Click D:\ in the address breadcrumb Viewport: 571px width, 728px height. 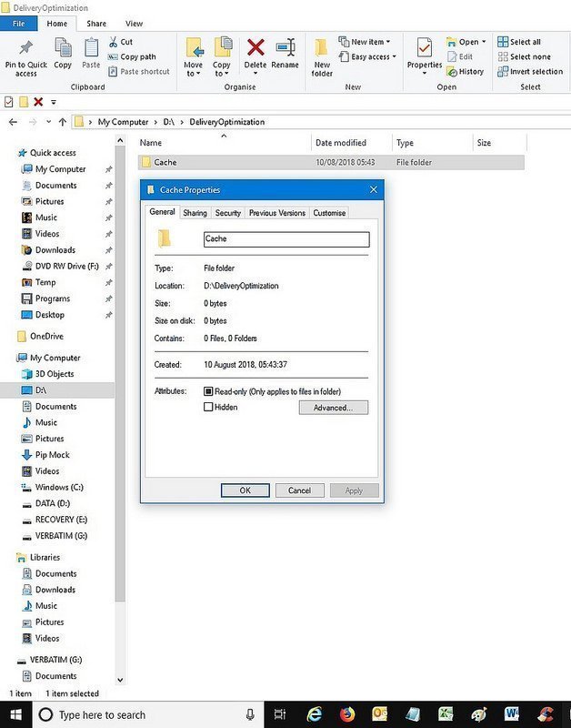[x=169, y=122]
